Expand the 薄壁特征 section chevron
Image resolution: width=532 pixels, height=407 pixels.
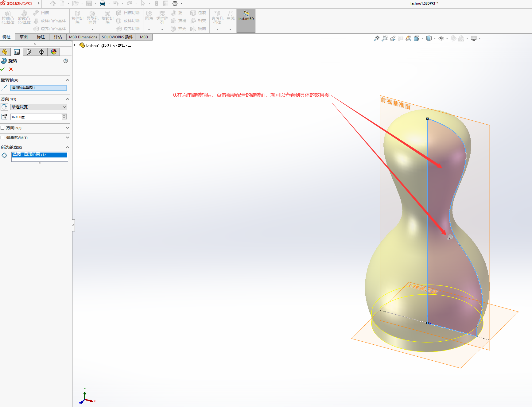tap(68, 138)
